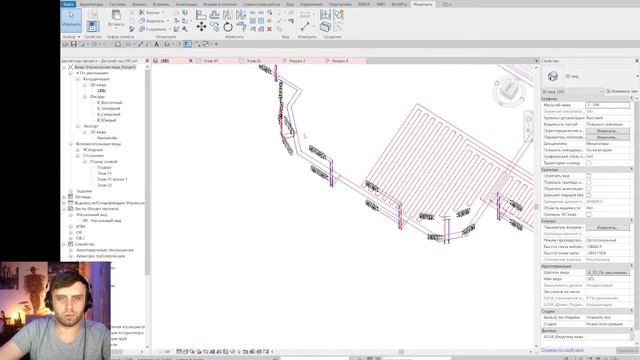Select the Move tool with four arrows
Image resolution: width=640 pixels, height=360 pixels.
pyautogui.click(x=201, y=27)
